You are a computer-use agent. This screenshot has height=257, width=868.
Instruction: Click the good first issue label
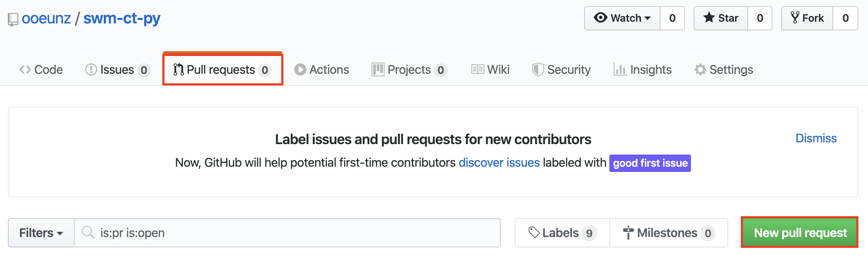(x=650, y=163)
